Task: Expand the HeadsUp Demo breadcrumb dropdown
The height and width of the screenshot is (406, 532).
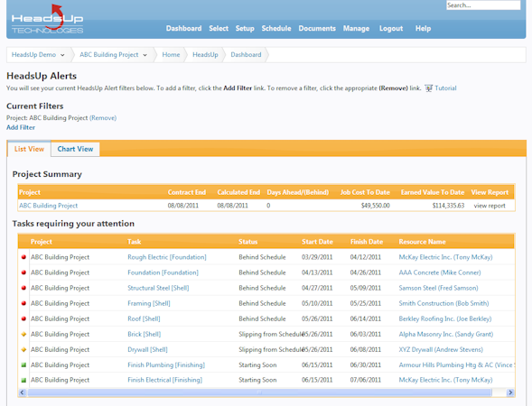Action: click(x=62, y=55)
